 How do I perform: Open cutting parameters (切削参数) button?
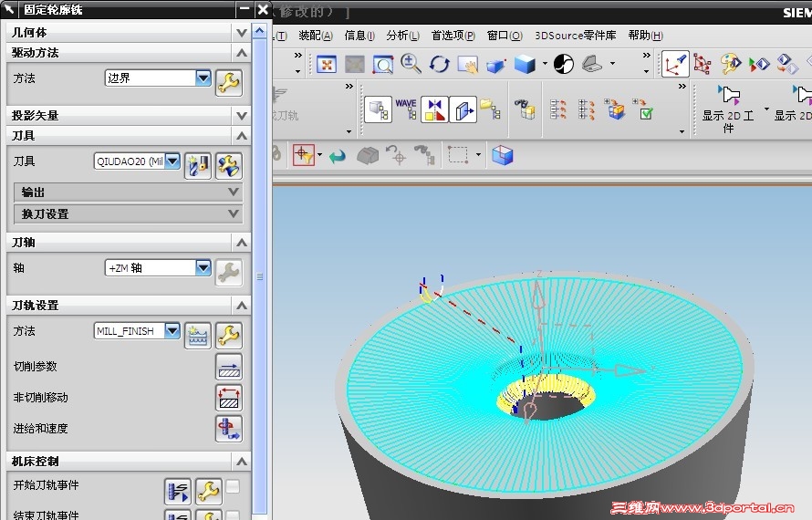coord(229,368)
